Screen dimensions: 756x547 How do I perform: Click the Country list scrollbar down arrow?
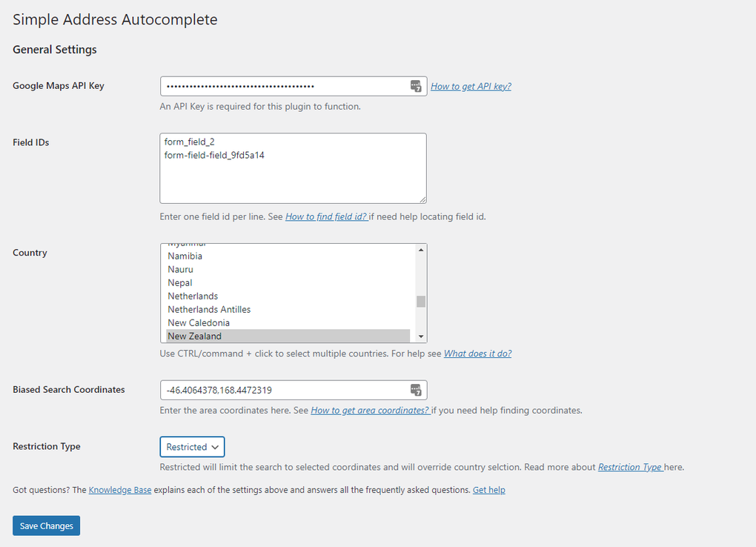coord(421,337)
